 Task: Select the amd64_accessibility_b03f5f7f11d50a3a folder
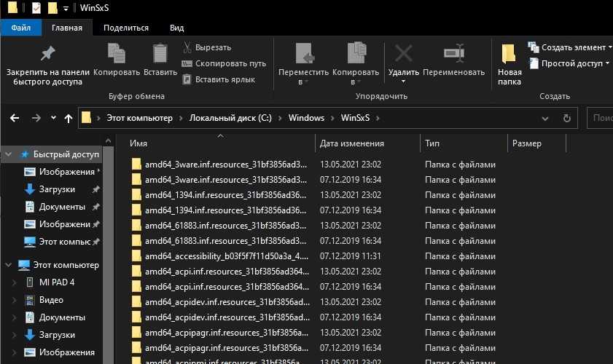pos(226,256)
